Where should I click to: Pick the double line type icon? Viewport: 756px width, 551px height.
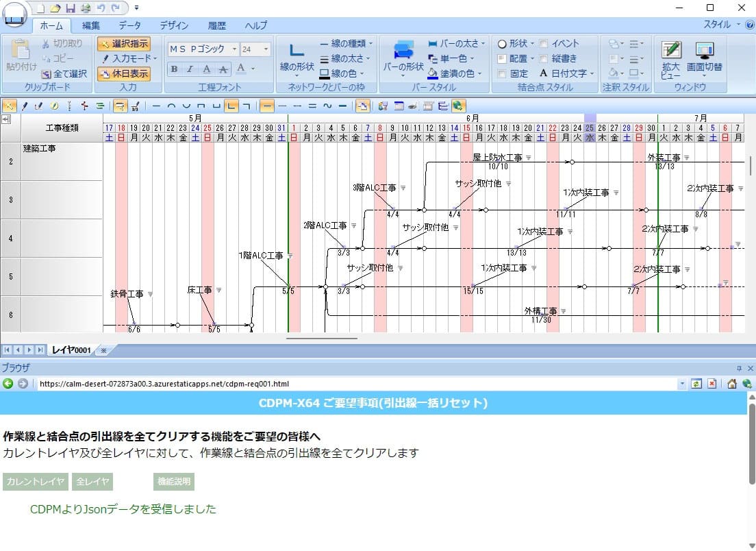[x=312, y=106]
